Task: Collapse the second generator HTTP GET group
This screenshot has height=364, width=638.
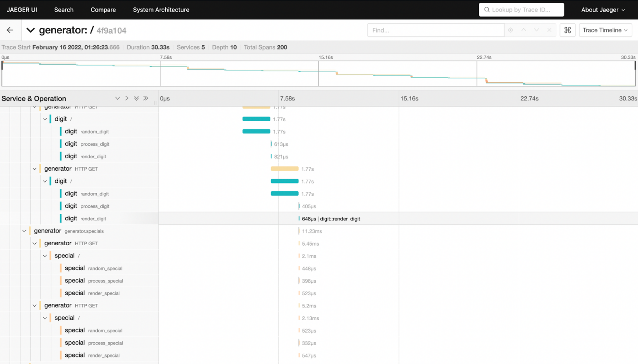Action: point(34,169)
